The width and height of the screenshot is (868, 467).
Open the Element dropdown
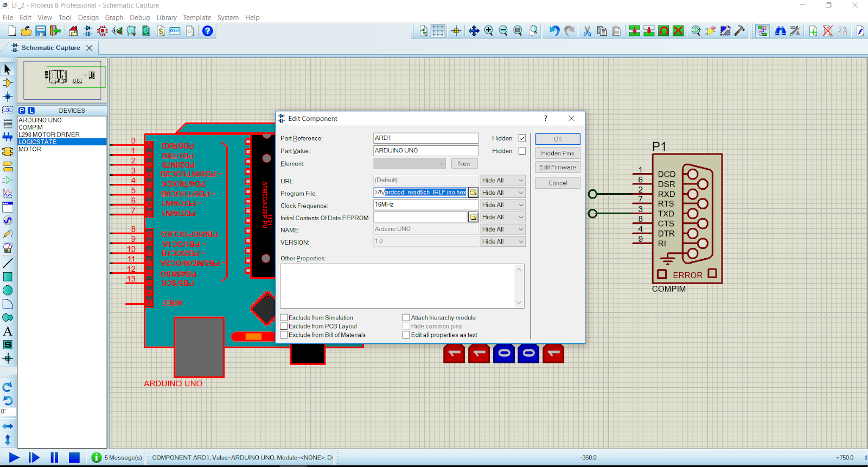(410, 163)
